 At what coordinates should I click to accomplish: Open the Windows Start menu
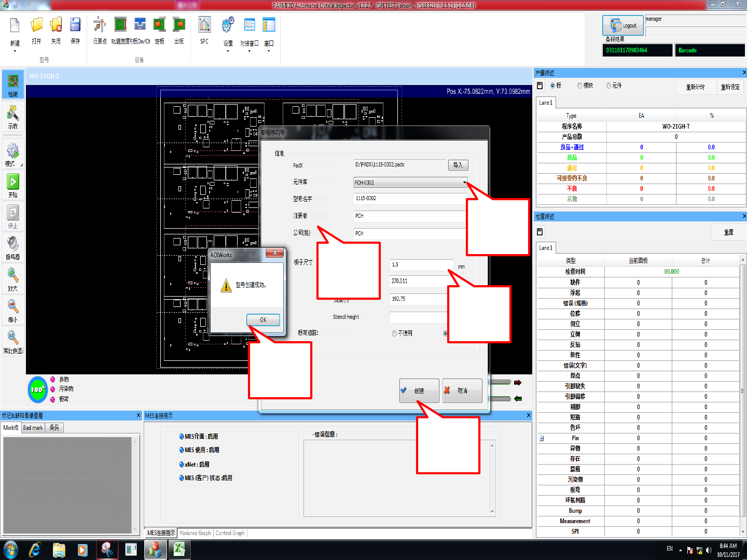(x=10, y=550)
